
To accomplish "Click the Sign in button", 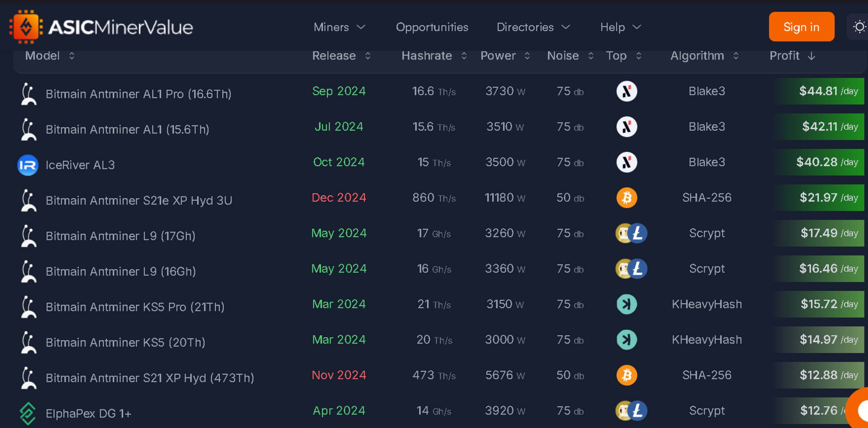I will (801, 27).
